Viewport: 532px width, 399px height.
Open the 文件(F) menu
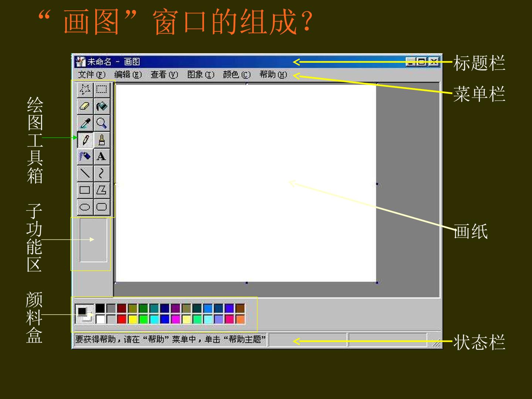[x=92, y=75]
